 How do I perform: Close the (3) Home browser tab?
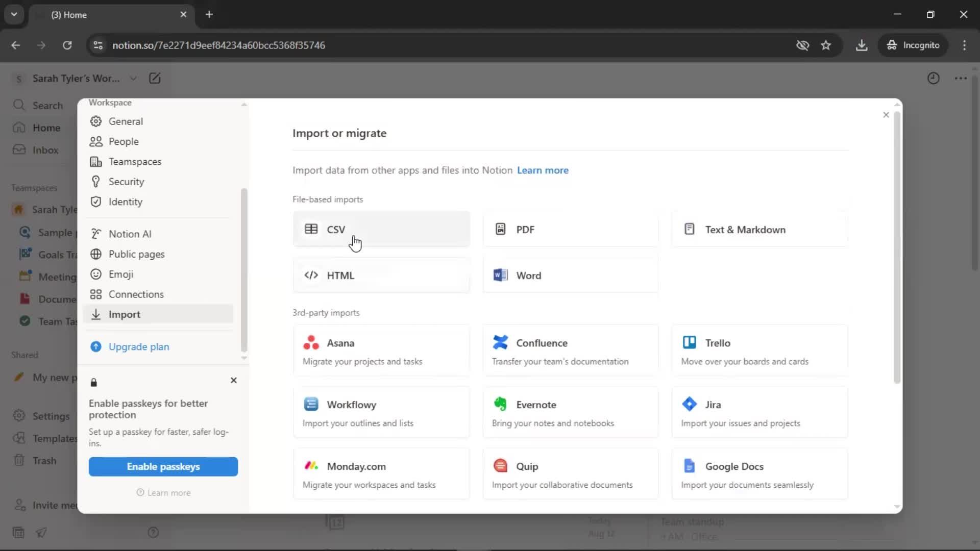[x=183, y=14]
